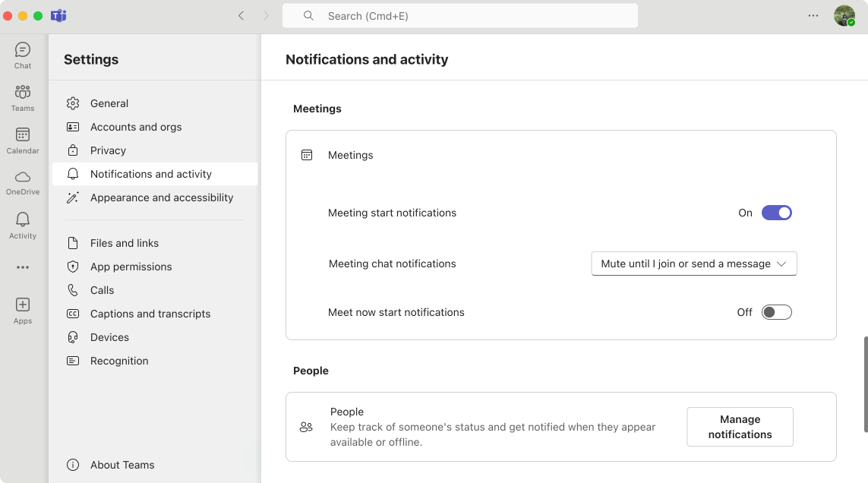Select Accounts and orgs settings
The height and width of the screenshot is (483, 868).
[x=155, y=127]
